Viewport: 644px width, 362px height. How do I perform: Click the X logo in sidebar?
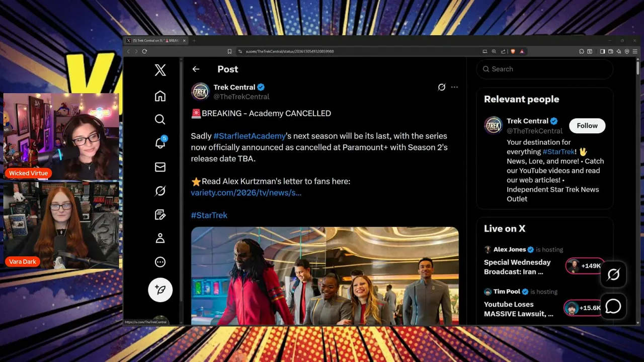click(160, 70)
